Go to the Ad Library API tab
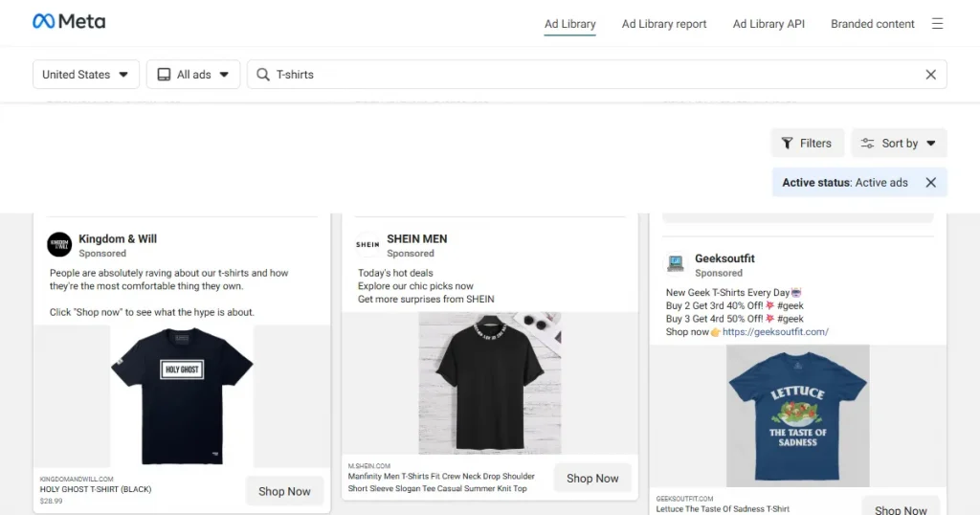 point(768,24)
